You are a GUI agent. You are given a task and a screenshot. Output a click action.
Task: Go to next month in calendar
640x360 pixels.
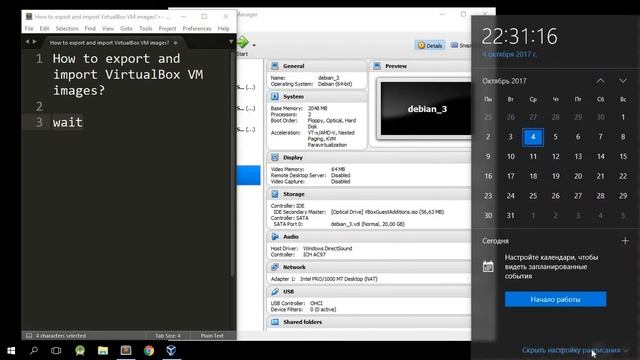[x=622, y=81]
